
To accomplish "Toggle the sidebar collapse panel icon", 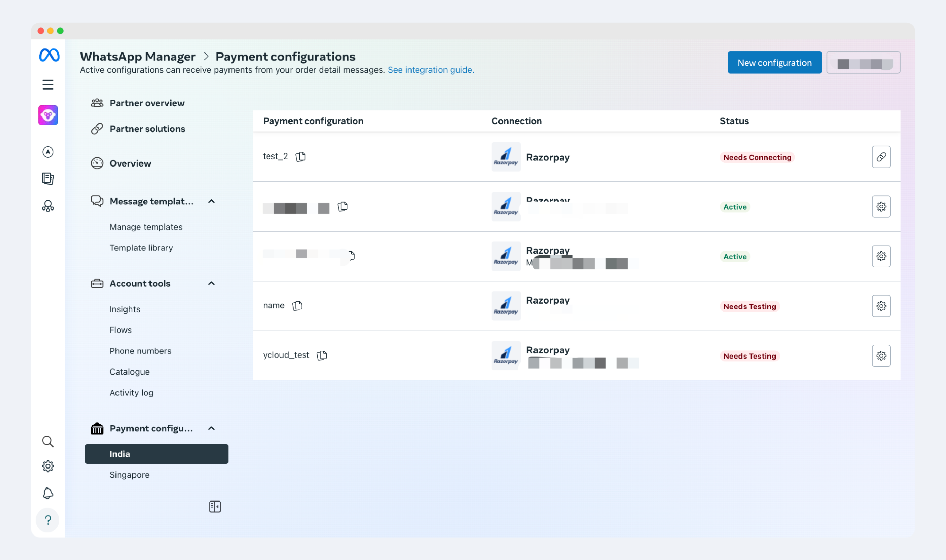I will click(x=215, y=506).
